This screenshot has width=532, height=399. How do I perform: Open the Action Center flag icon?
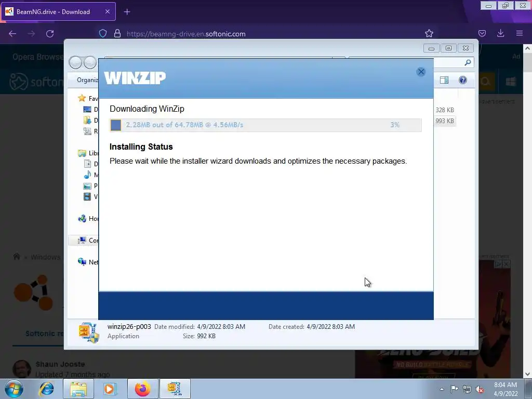pyautogui.click(x=454, y=389)
